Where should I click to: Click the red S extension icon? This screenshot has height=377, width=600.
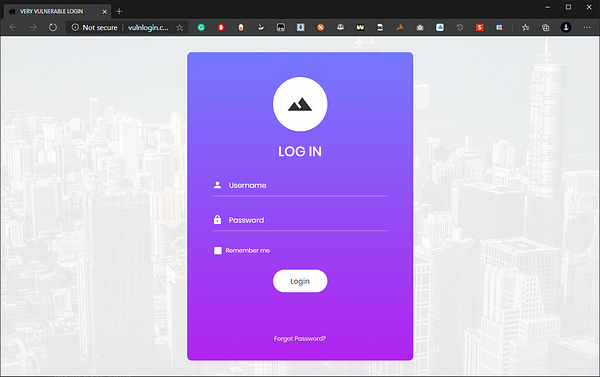click(x=479, y=27)
